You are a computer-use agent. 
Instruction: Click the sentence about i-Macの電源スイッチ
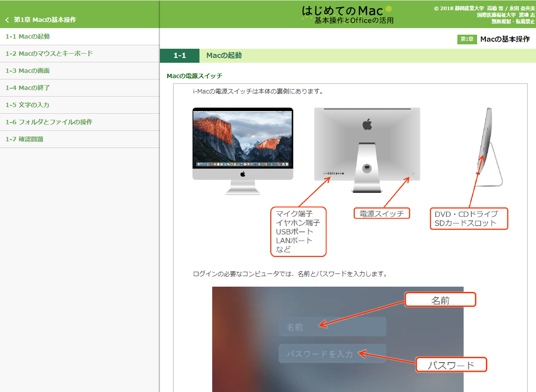pos(258,92)
